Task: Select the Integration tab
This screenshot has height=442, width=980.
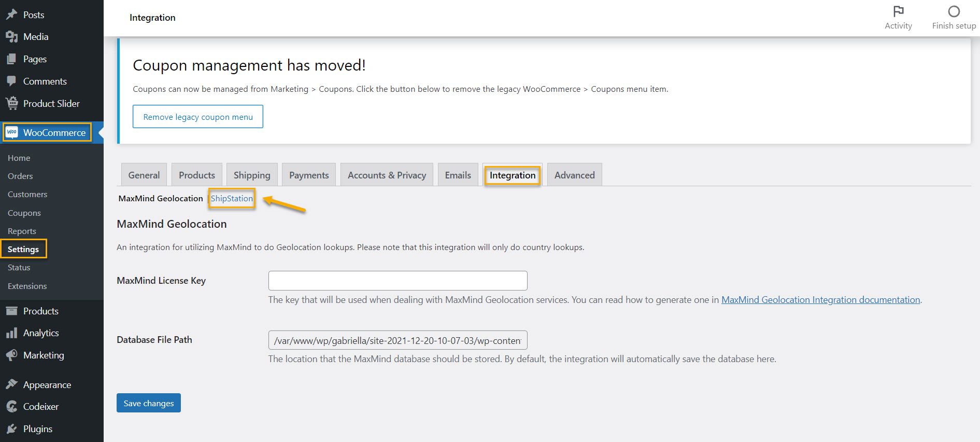Action: pyautogui.click(x=513, y=175)
